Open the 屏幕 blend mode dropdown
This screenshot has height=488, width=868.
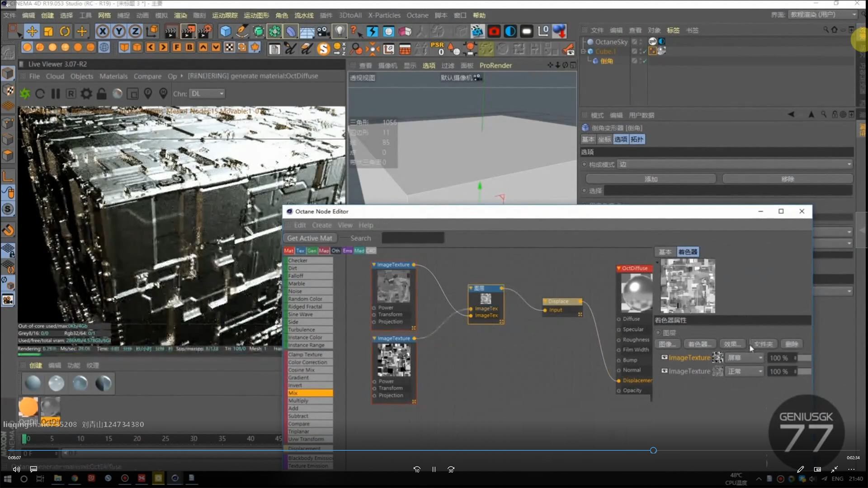point(745,358)
